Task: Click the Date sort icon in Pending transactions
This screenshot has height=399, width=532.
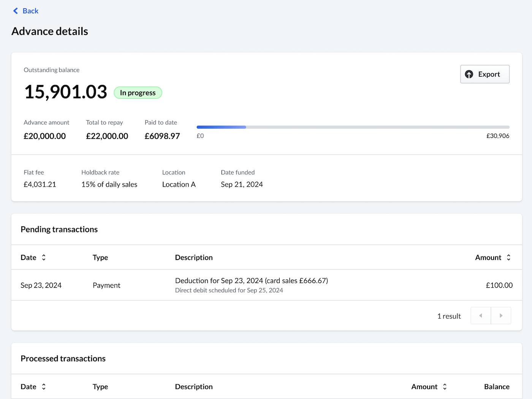Action: click(x=44, y=257)
